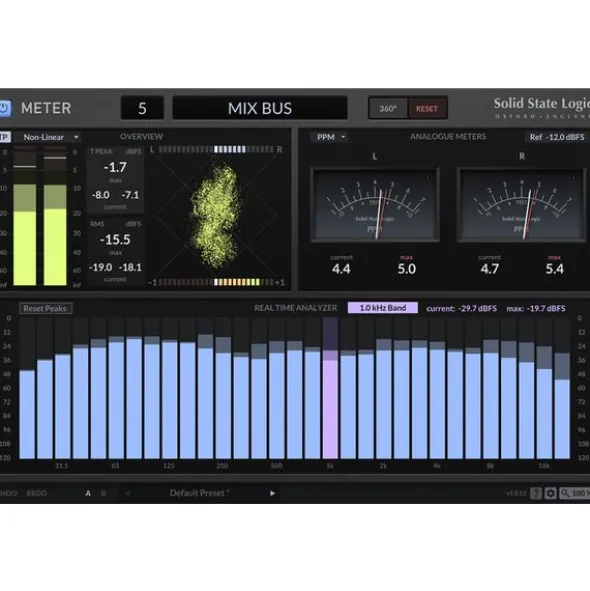
Task: Click the channel number 5 field
Action: [x=142, y=108]
